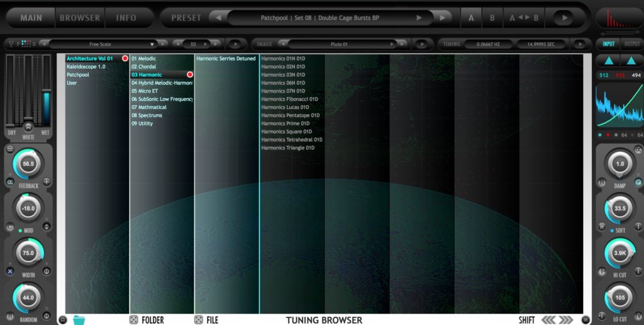Toggle the infinity icon near FEEDBACK
Image resolution: width=644 pixels, height=325 pixels.
(x=10, y=182)
